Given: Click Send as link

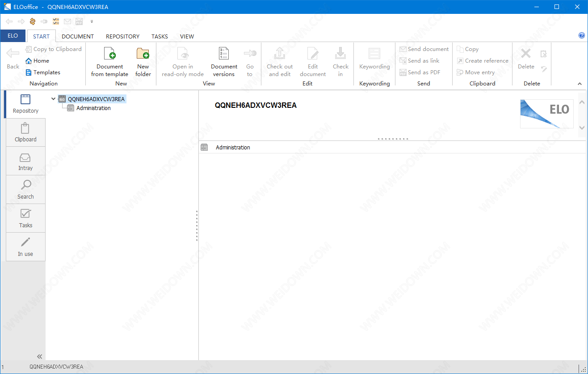Looking at the screenshot, I should point(420,61).
